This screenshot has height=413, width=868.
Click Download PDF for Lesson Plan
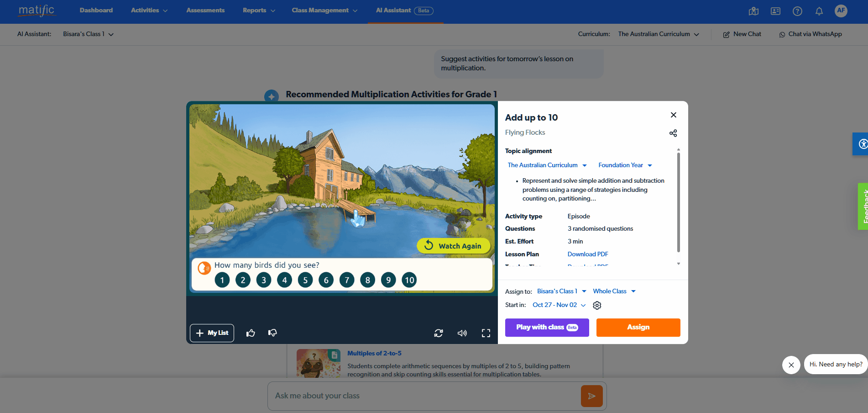pyautogui.click(x=588, y=254)
